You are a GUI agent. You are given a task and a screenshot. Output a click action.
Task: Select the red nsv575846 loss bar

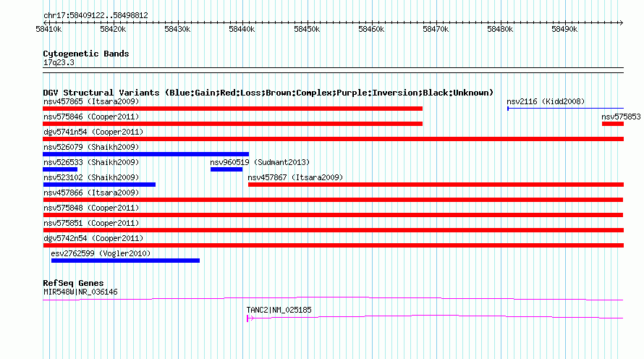232,124
